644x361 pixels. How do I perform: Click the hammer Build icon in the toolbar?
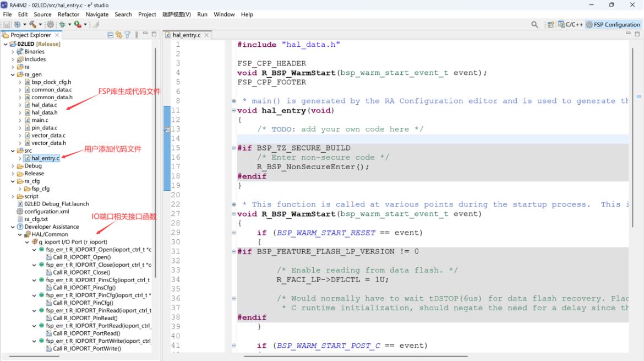(32, 25)
